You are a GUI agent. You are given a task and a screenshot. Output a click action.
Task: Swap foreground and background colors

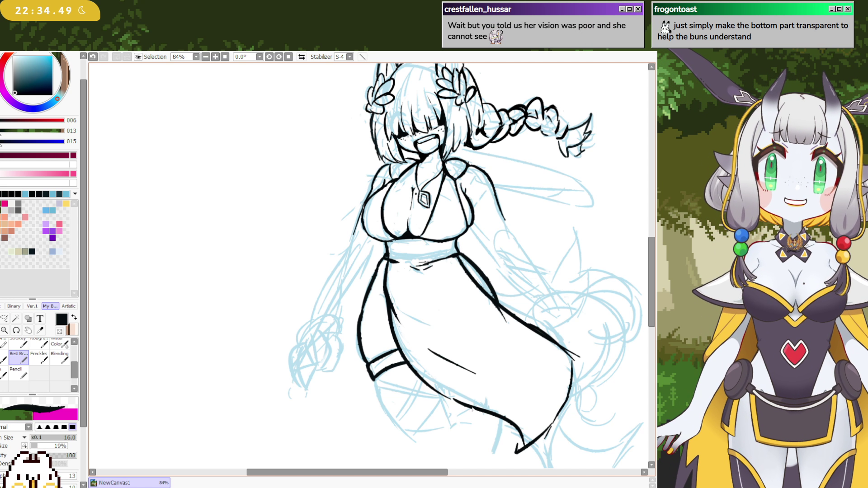point(74,317)
